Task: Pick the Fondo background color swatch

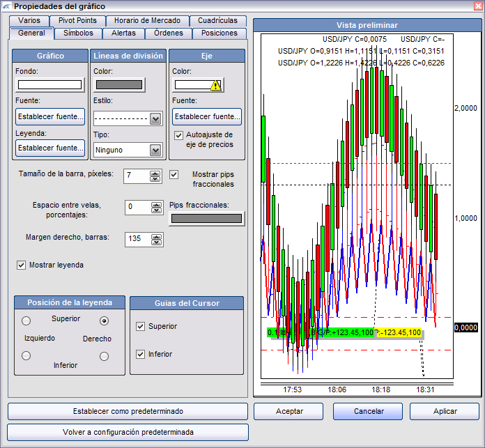Action: (49, 85)
